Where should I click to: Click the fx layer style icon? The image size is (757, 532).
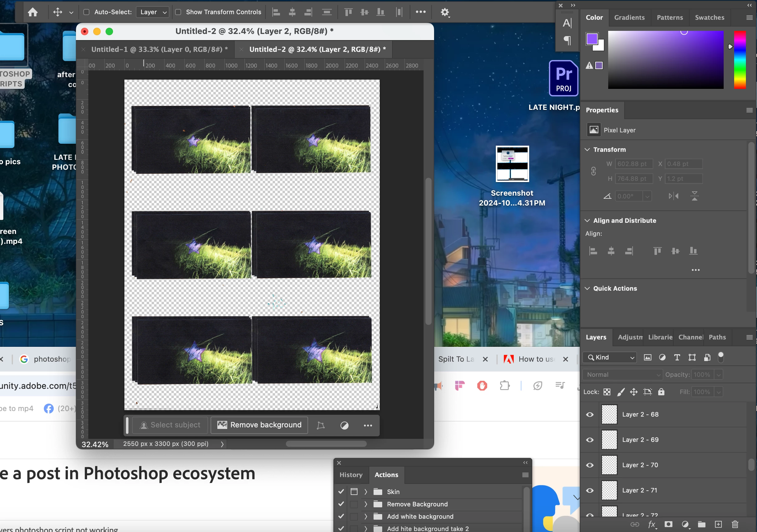tap(651, 524)
